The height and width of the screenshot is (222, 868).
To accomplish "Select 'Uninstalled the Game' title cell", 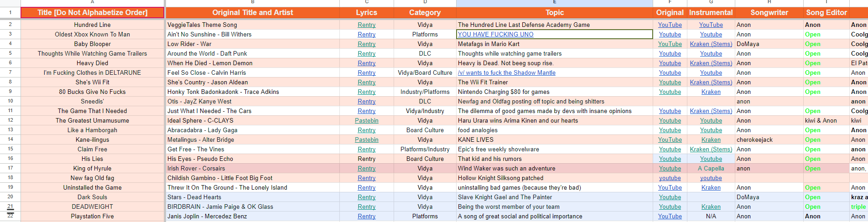I will [92, 188].
